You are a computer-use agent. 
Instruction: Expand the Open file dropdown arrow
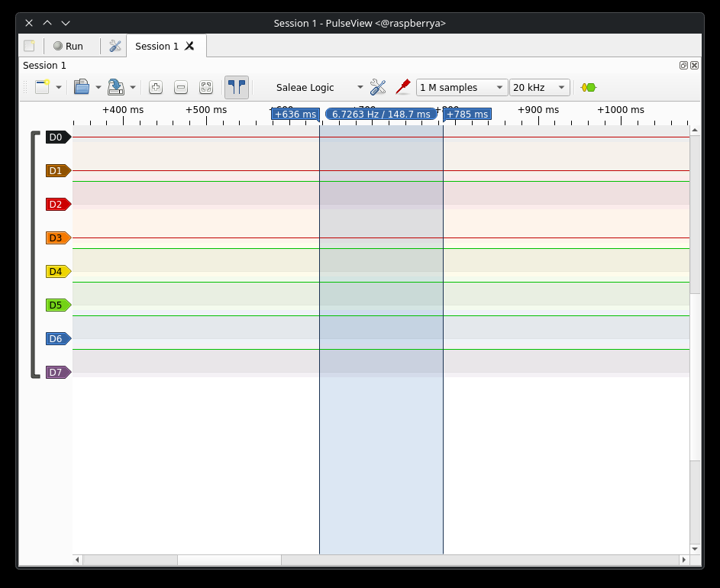(x=98, y=87)
